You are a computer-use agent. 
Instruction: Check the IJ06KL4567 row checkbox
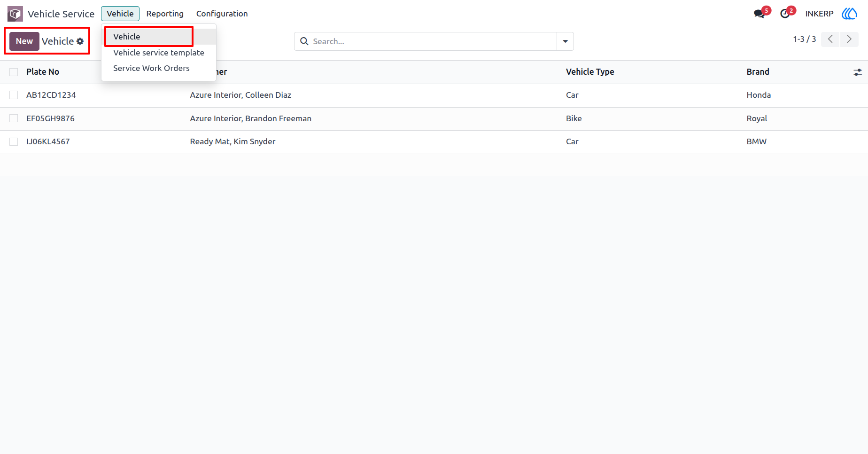click(x=14, y=141)
